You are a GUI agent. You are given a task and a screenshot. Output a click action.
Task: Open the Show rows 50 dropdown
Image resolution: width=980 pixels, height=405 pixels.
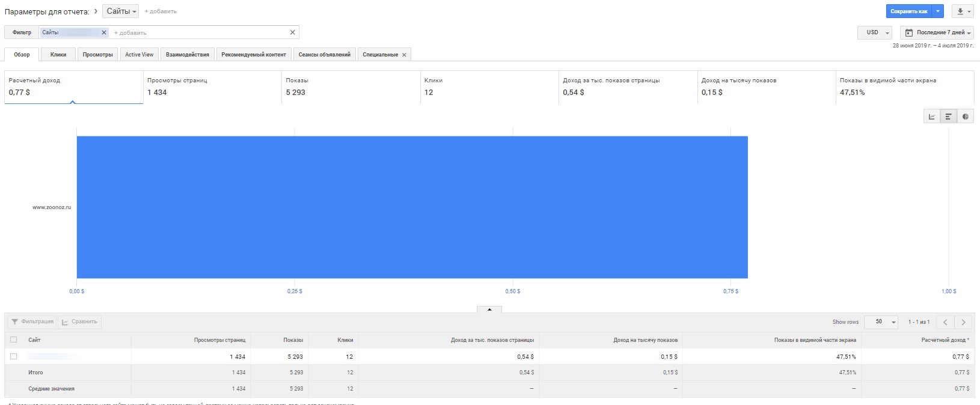click(881, 322)
